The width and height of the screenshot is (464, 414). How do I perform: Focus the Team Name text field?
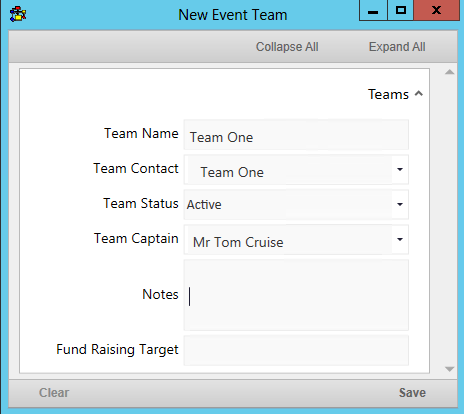tap(296, 135)
